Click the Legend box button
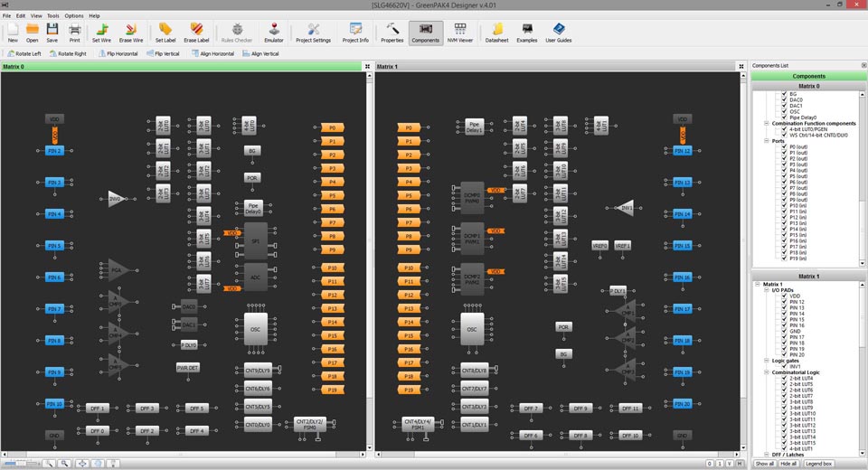 819,464
